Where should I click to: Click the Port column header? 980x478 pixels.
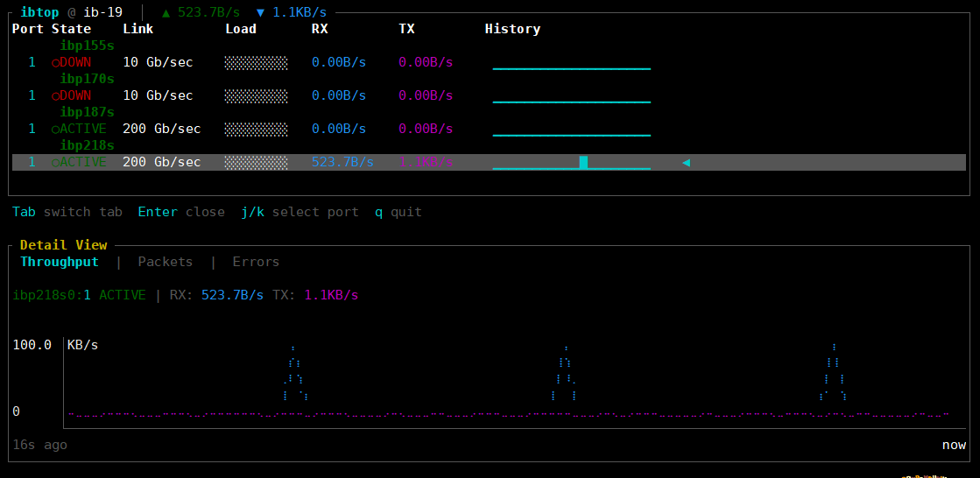coord(28,29)
